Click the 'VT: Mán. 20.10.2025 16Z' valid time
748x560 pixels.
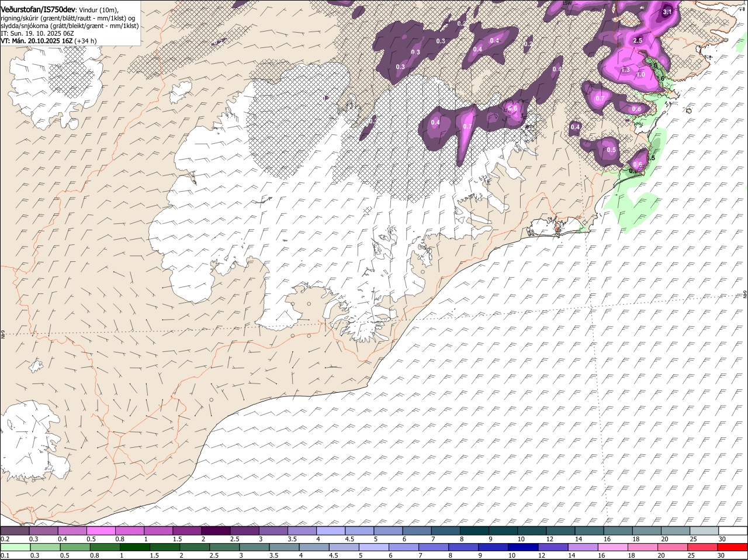click(x=36, y=42)
